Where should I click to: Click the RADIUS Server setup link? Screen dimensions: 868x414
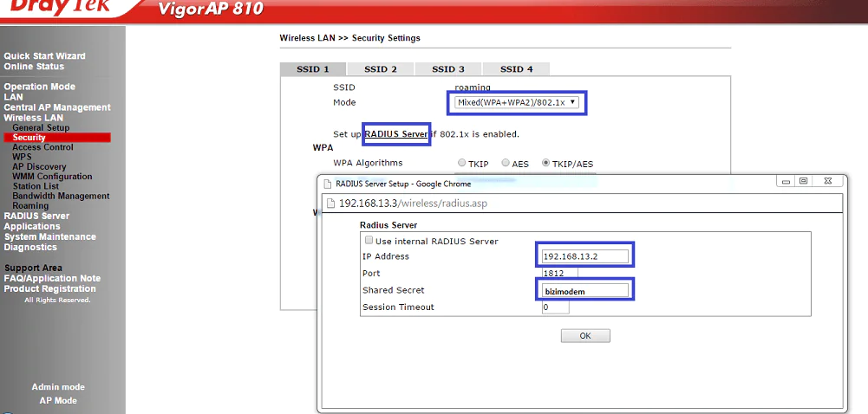[395, 134]
